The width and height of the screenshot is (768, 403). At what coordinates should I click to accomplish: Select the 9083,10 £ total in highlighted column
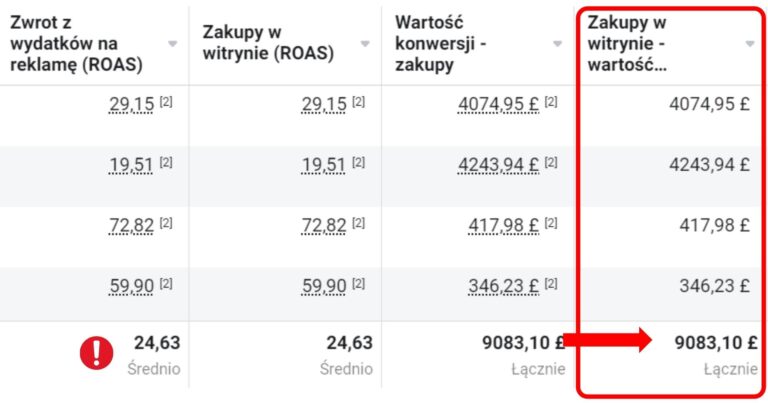(x=716, y=343)
